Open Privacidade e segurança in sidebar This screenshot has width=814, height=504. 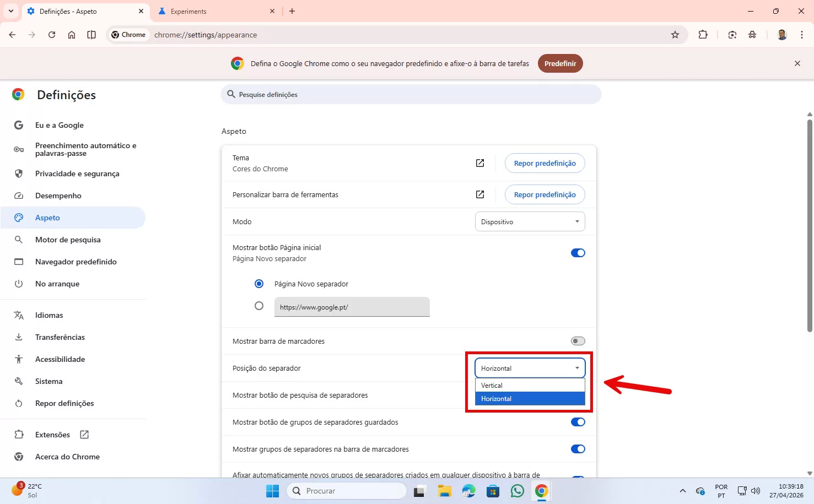(x=77, y=174)
